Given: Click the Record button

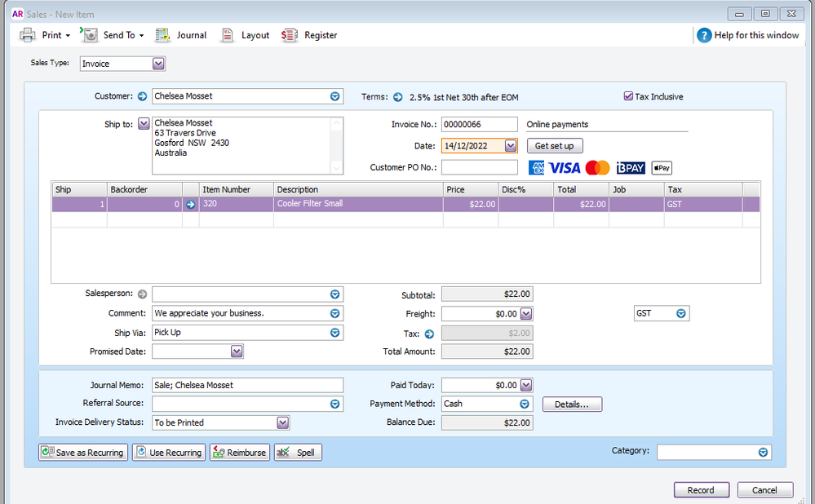Looking at the screenshot, I should coord(701,490).
